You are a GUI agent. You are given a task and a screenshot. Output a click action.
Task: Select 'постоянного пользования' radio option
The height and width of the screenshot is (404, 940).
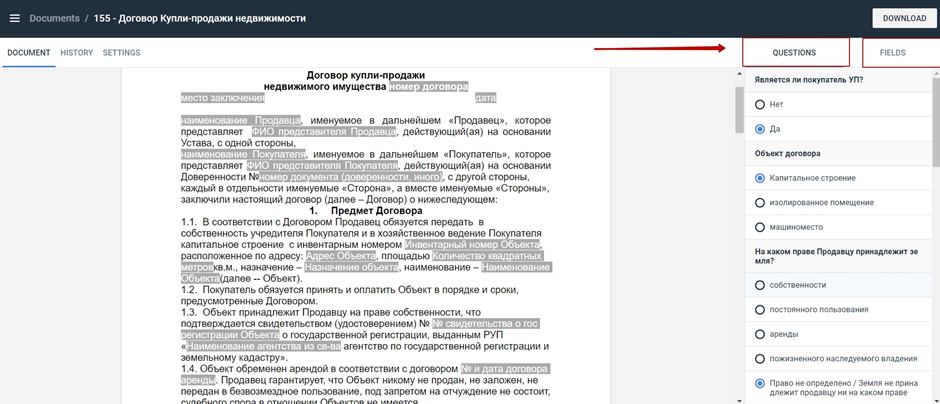761,310
